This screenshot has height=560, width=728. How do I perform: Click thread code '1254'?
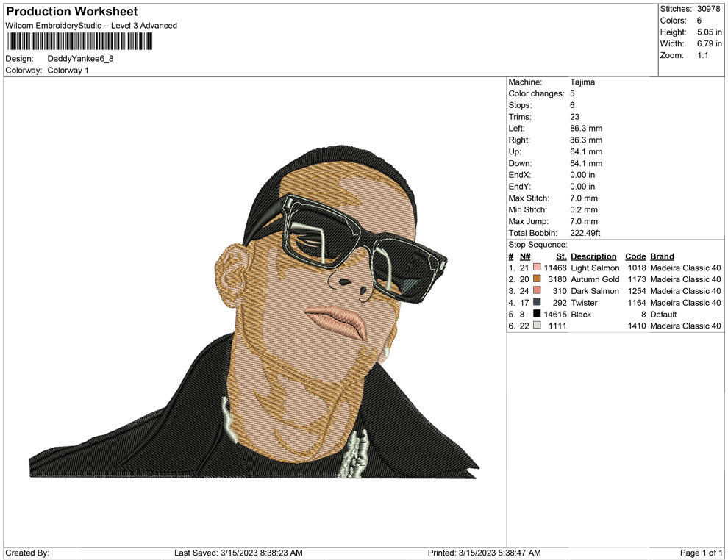coord(637,291)
